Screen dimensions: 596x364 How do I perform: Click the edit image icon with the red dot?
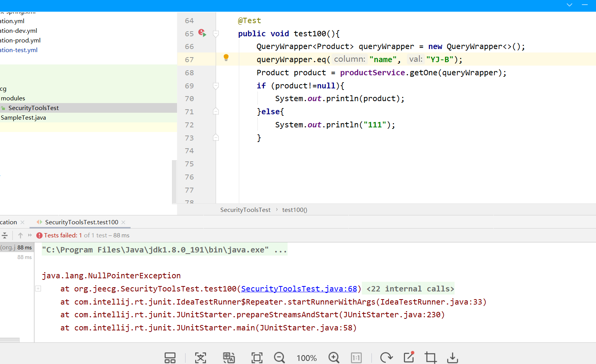point(409,357)
